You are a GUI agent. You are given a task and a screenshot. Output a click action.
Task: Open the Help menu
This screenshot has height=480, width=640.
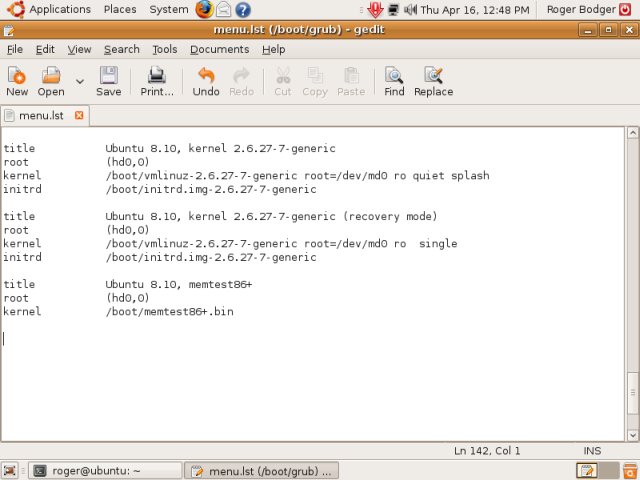click(x=273, y=49)
